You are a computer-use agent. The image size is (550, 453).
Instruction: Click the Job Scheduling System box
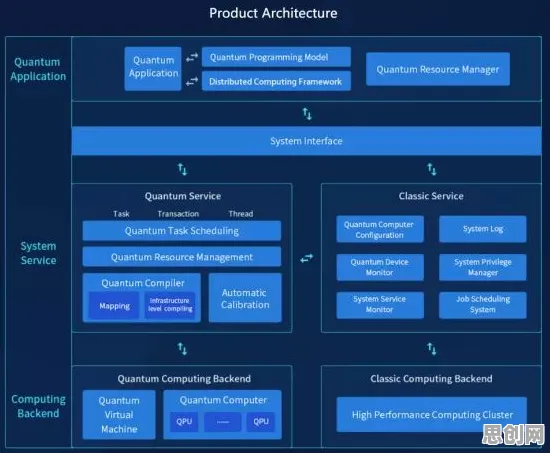[483, 305]
